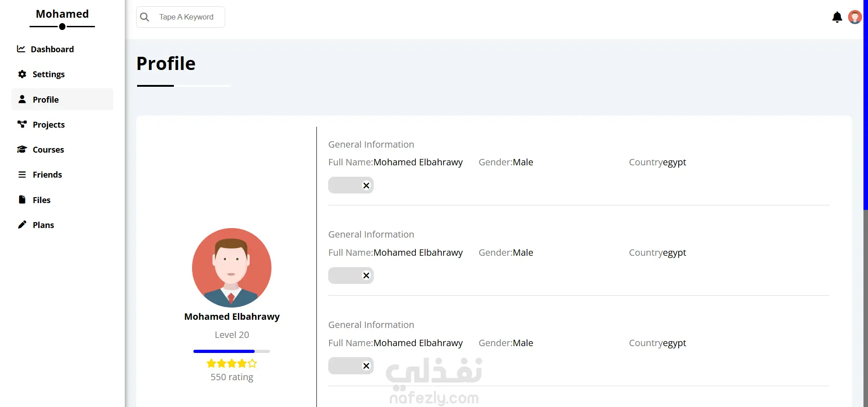
Task: Toggle the third General Information switch
Action: (x=351, y=366)
